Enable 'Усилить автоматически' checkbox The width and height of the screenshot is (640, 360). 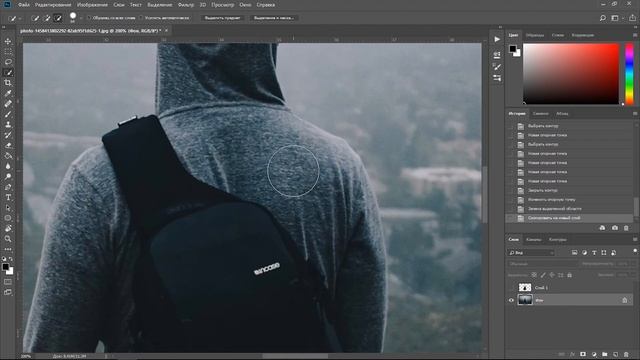(x=141, y=18)
